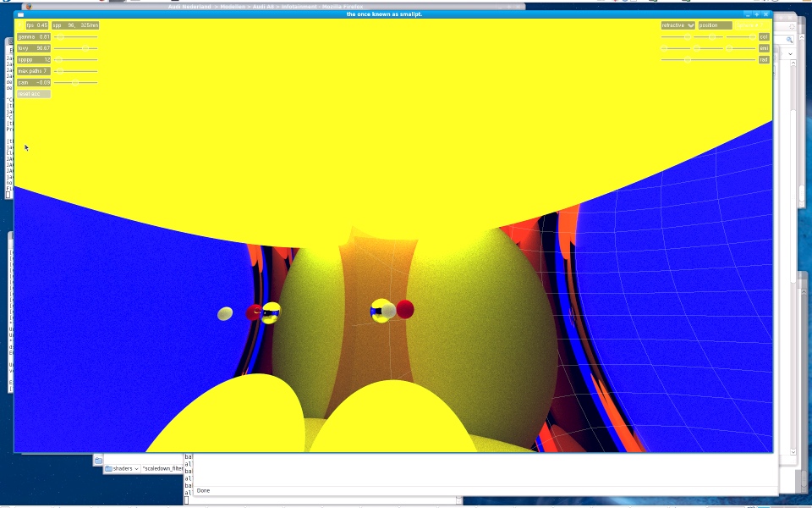Adjust the cam slider handle
812x508 pixels.
(75, 82)
